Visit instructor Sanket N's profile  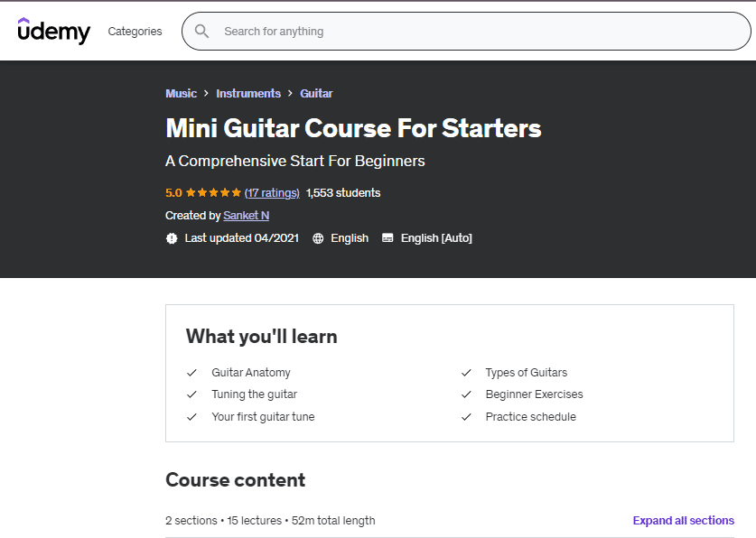[x=246, y=216]
